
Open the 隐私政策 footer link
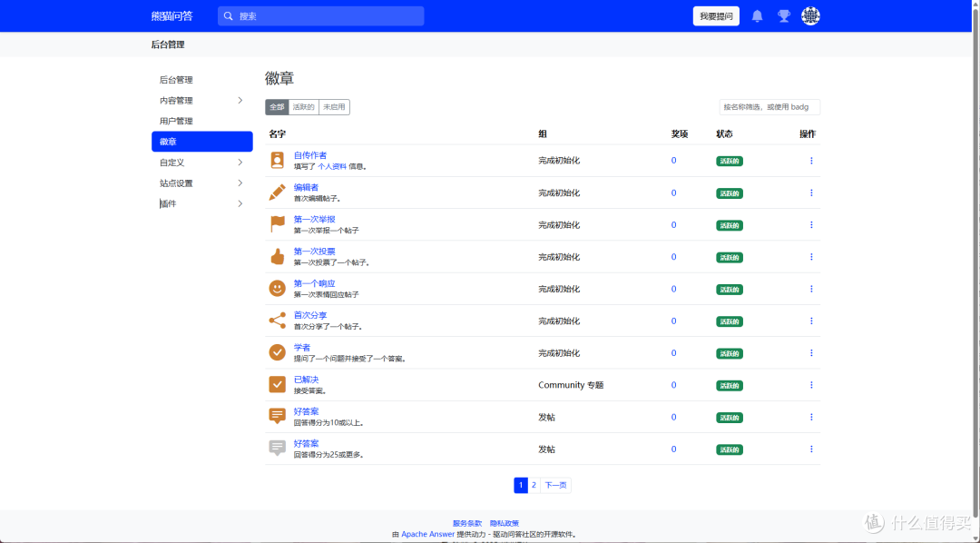[505, 523]
